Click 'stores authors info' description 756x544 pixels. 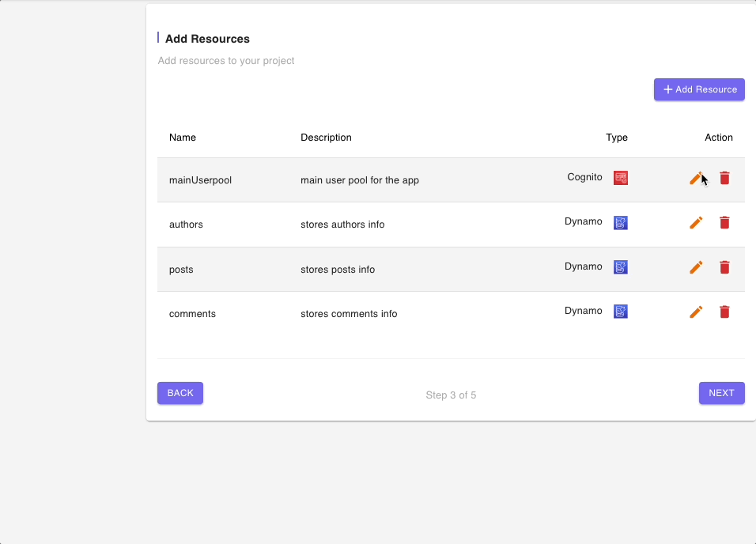coord(342,225)
